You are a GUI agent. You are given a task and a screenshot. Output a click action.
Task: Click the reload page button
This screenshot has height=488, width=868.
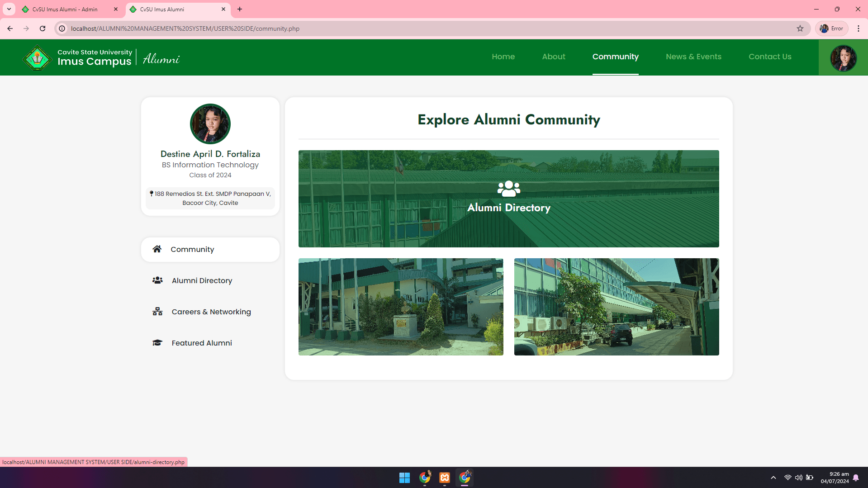coord(43,28)
